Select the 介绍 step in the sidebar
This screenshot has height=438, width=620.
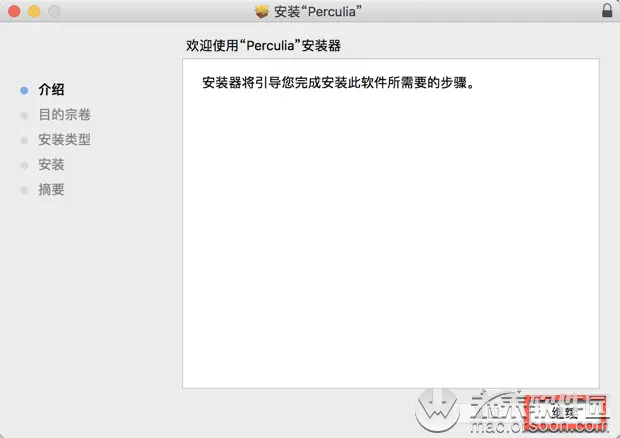pos(51,90)
